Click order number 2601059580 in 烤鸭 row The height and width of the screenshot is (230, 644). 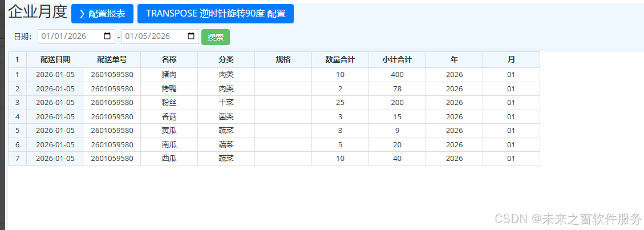point(112,88)
